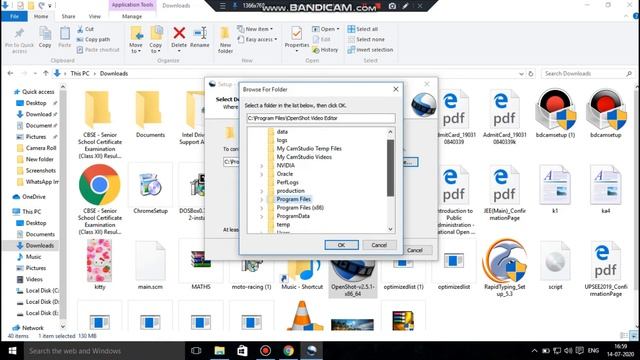Click the scroll down arrow in folder tree
Screen dimensions: 640x360
click(x=390, y=229)
